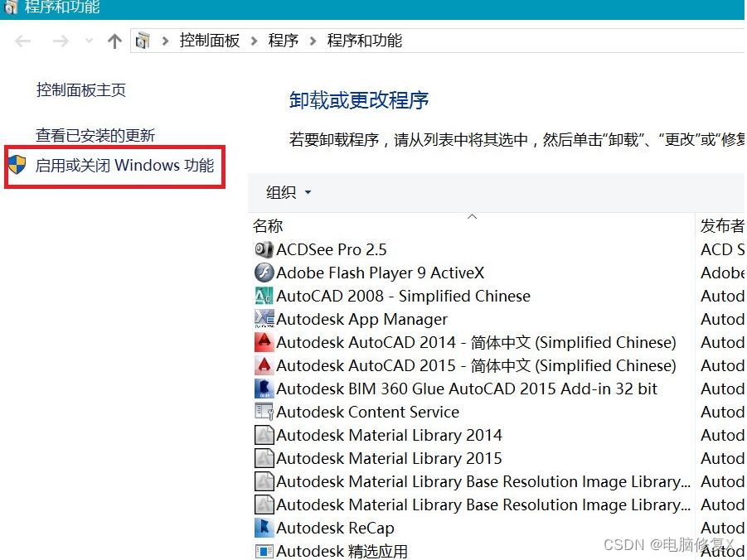Viewport: 747px width, 560px height.
Task: Click the 程序和功能 breadcrumb
Action: (x=365, y=41)
